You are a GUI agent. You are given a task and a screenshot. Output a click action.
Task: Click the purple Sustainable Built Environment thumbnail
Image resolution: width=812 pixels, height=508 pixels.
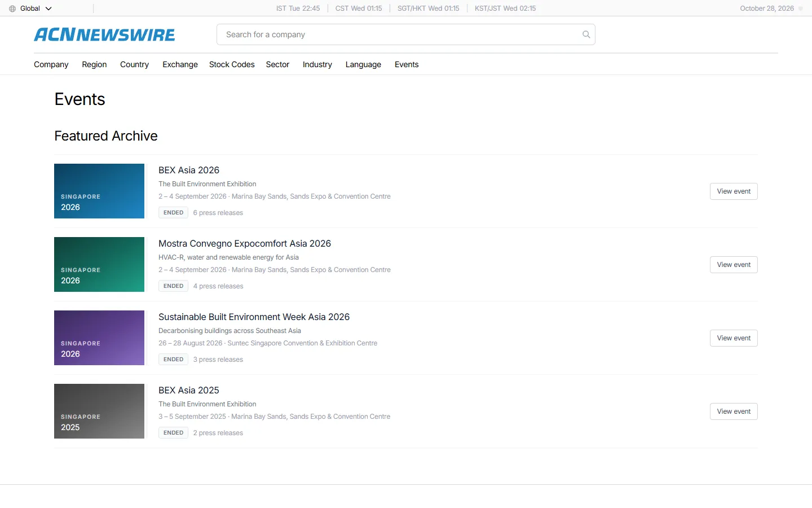99,338
